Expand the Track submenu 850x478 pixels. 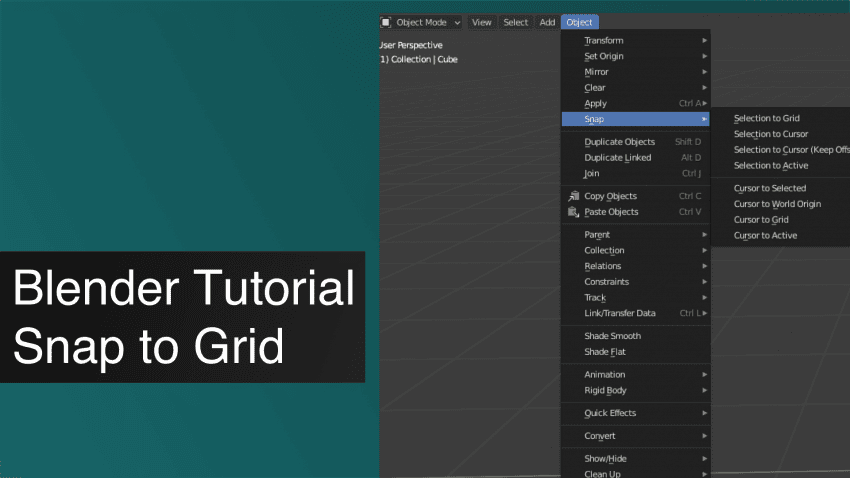(x=635, y=298)
